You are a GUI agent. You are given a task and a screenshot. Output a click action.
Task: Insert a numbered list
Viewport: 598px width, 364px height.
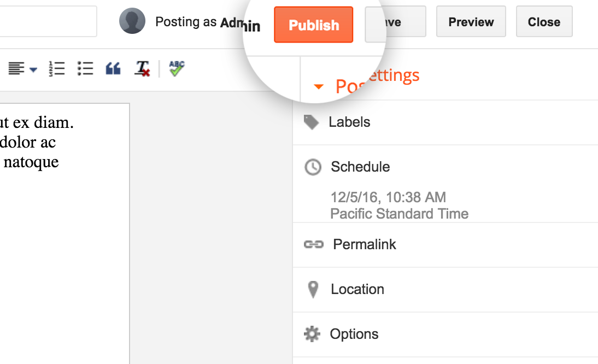[56, 69]
